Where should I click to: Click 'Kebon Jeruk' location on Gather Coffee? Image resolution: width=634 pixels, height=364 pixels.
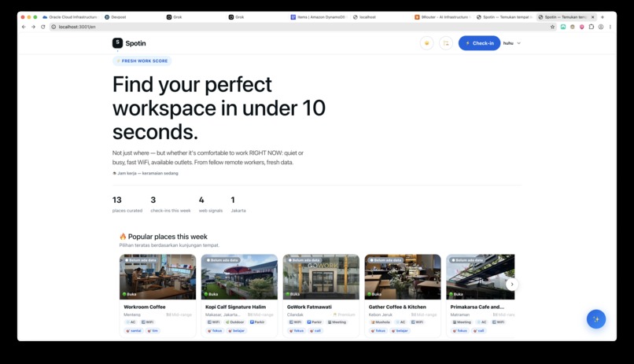[380, 314]
